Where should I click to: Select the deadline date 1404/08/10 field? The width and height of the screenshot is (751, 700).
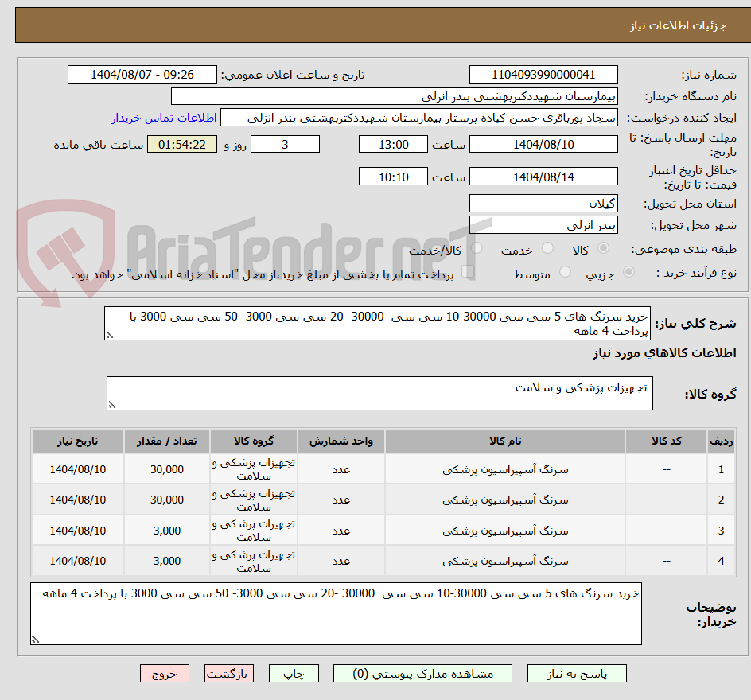543,144
